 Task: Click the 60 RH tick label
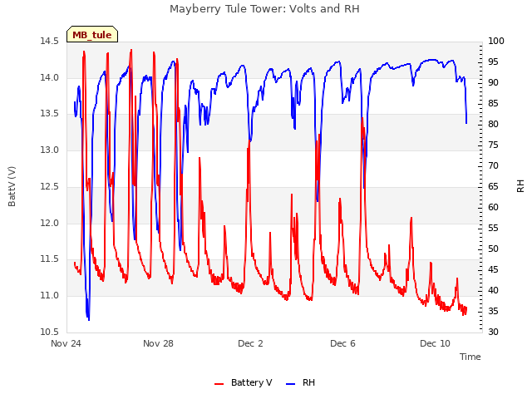tap(493, 207)
